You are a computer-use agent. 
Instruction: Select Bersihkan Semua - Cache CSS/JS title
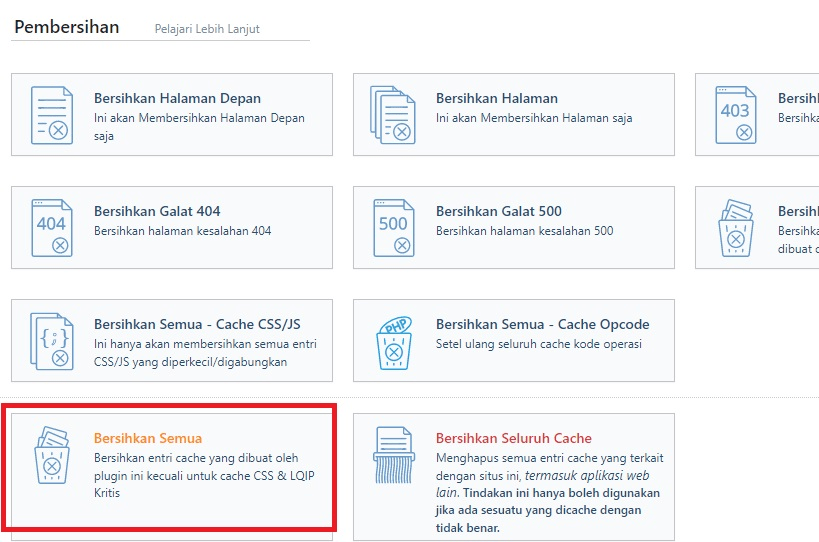click(197, 325)
